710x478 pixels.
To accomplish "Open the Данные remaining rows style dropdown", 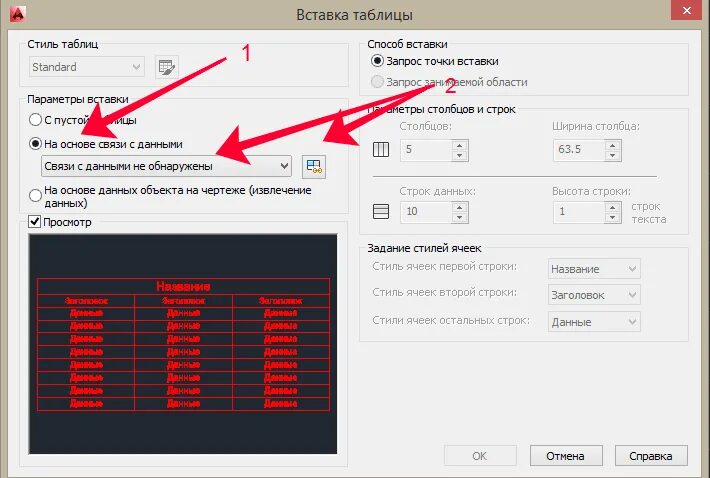I will point(594,322).
